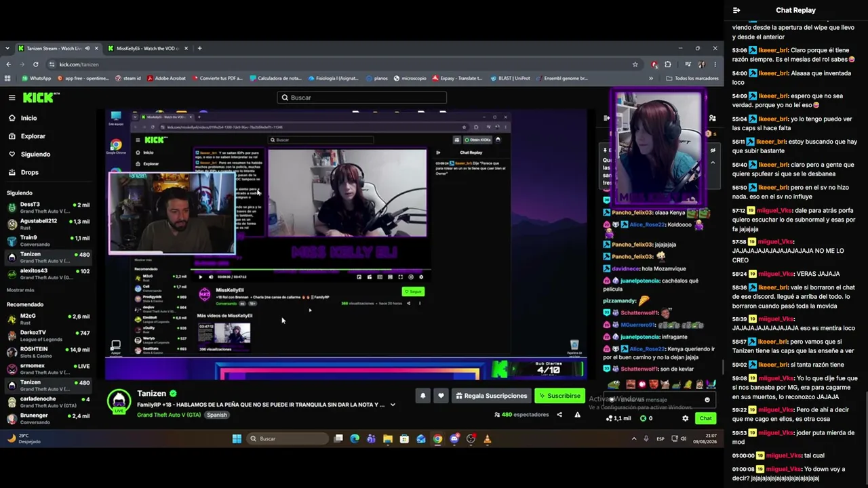Open Todos los marcadores folder
This screenshot has width=868, height=488.
(x=692, y=78)
